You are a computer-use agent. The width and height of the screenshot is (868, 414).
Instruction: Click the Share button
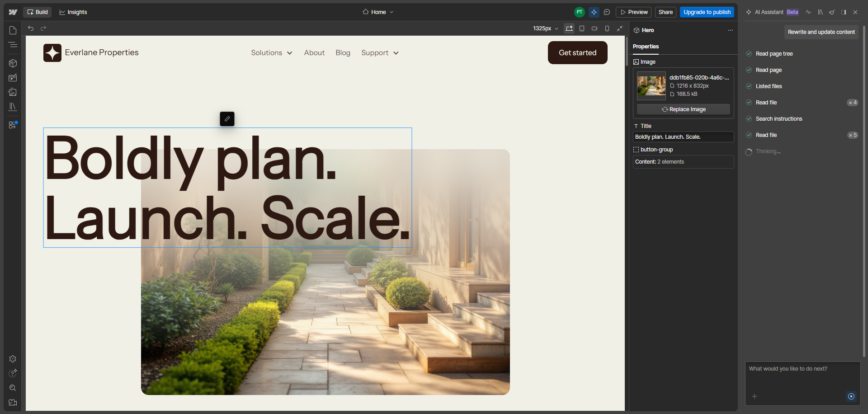665,12
